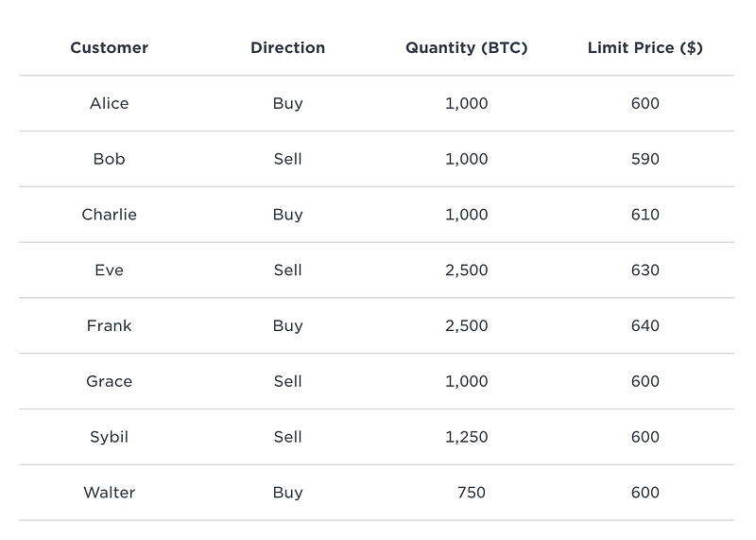Click the Frank customer name
The width and height of the screenshot is (756, 540).
[x=109, y=325]
